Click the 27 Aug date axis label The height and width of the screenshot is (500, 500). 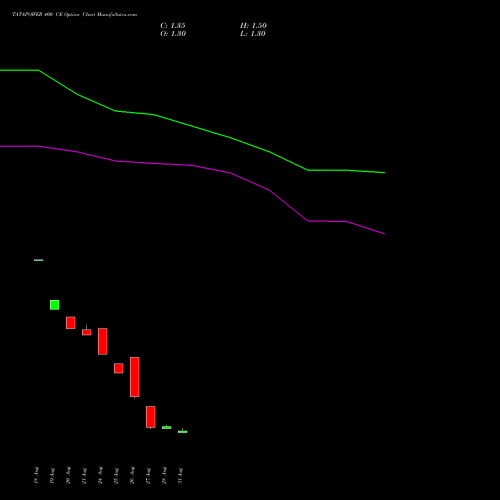click(148, 475)
